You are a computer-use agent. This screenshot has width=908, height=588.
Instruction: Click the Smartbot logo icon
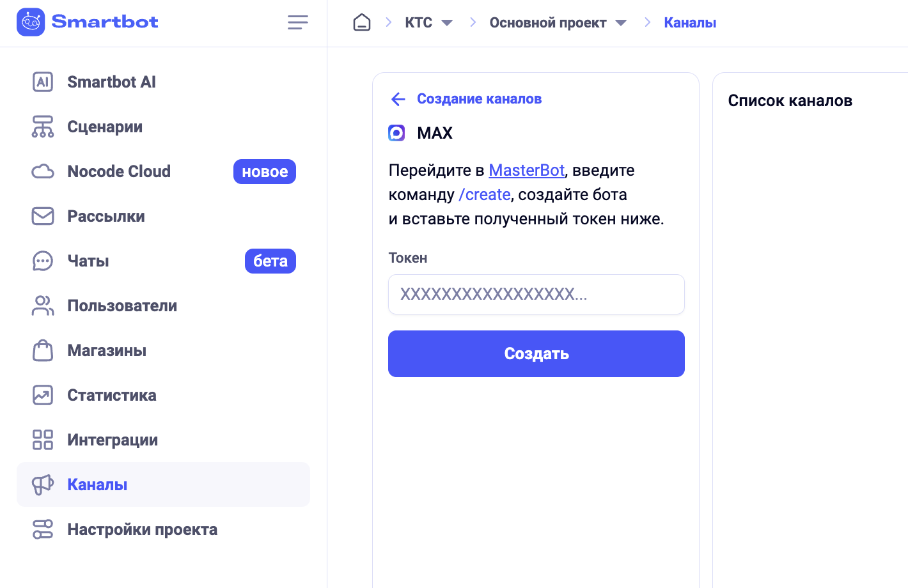click(x=31, y=22)
